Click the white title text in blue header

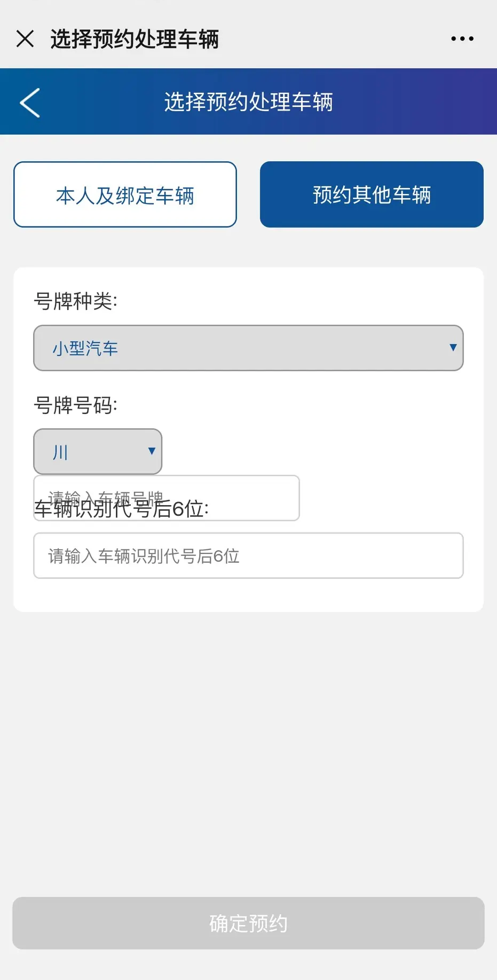coord(248,102)
